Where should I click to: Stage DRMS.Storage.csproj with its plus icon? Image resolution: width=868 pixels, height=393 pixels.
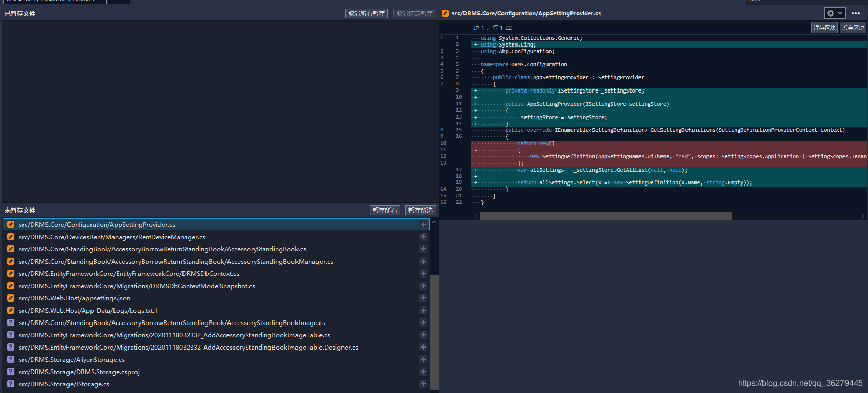[x=423, y=372]
